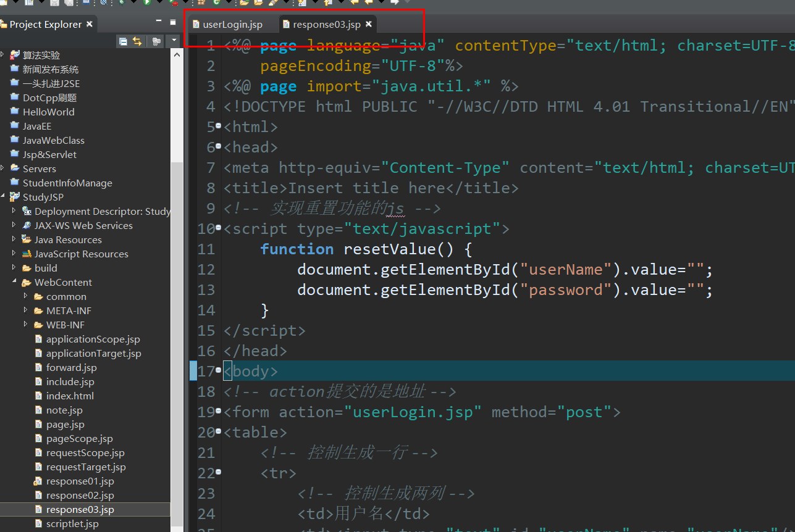
Task: Fold the html tag at line 5
Action: [219, 127]
